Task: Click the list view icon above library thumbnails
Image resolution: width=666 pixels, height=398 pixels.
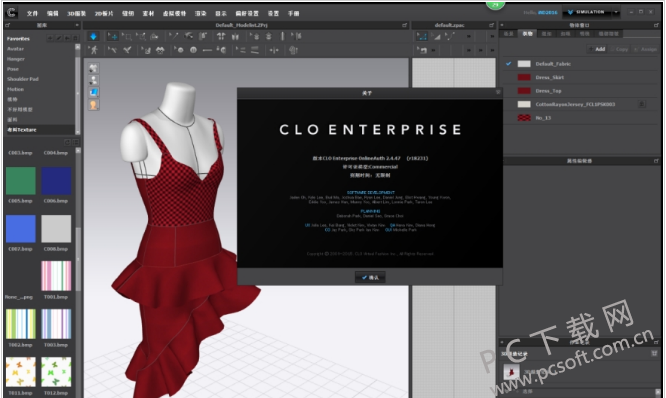Action: click(76, 142)
